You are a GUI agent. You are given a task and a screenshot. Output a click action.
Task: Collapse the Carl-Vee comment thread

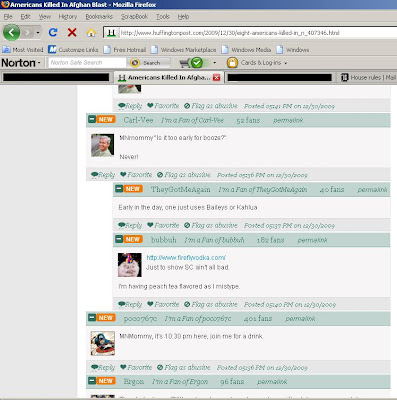pyautogui.click(x=92, y=119)
